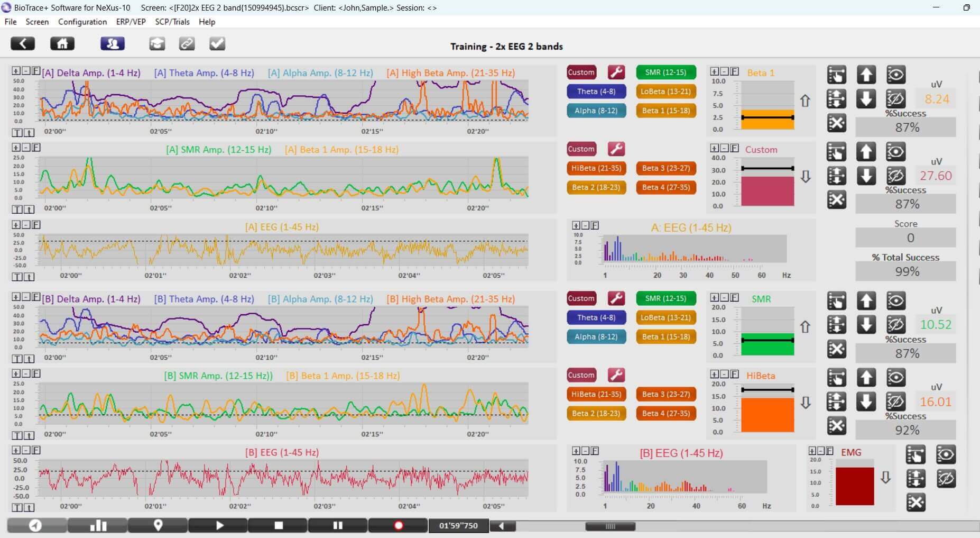This screenshot has height=538, width=980.
Task: Click the home icon in toolbar
Action: coord(62,43)
